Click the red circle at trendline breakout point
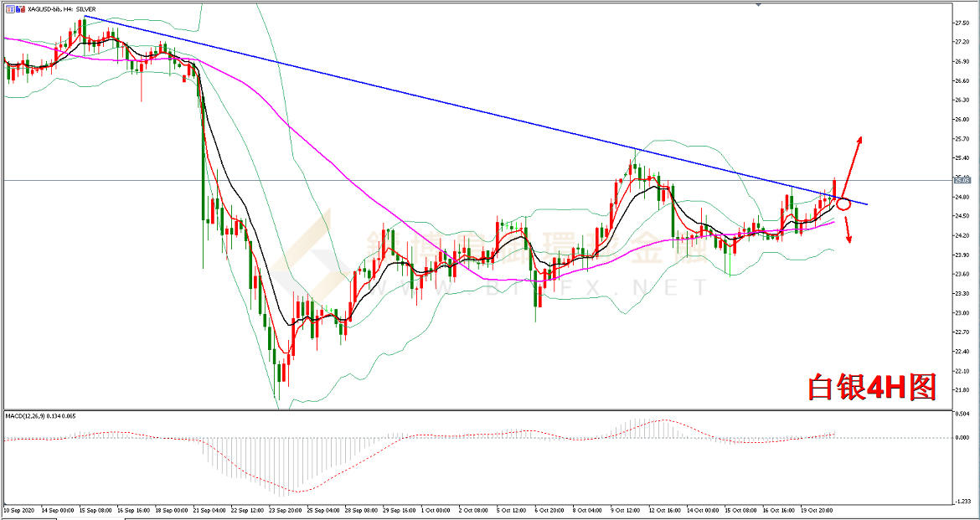Viewport: 980px width, 520px height. (x=843, y=203)
